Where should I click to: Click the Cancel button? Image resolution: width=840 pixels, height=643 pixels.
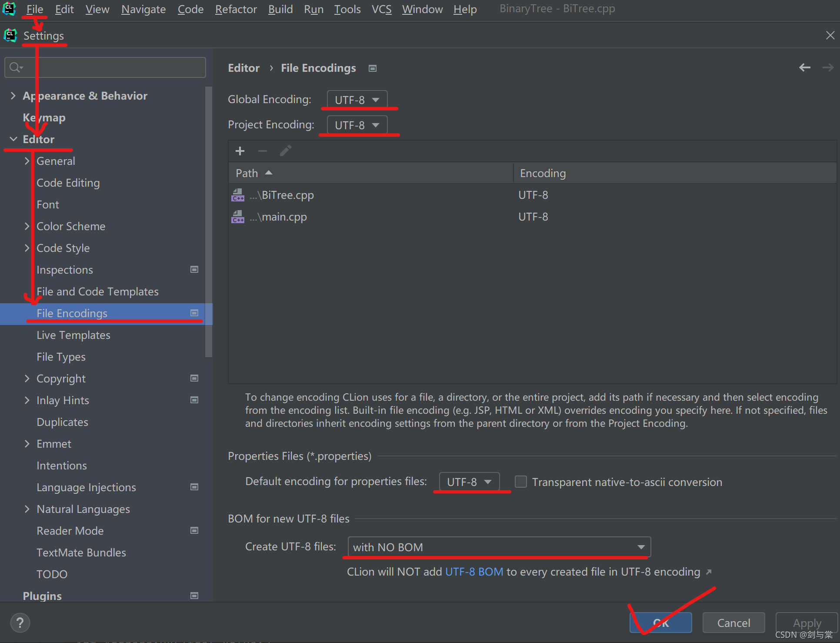click(733, 623)
